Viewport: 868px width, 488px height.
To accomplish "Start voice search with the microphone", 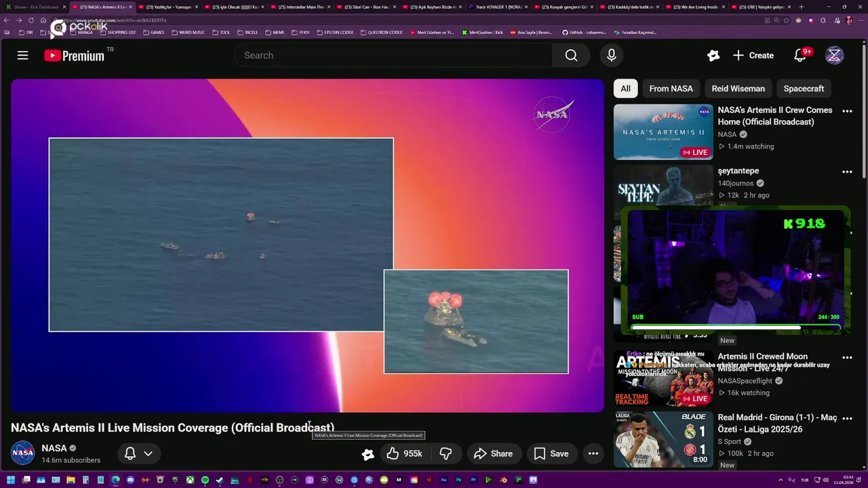I will (x=611, y=56).
